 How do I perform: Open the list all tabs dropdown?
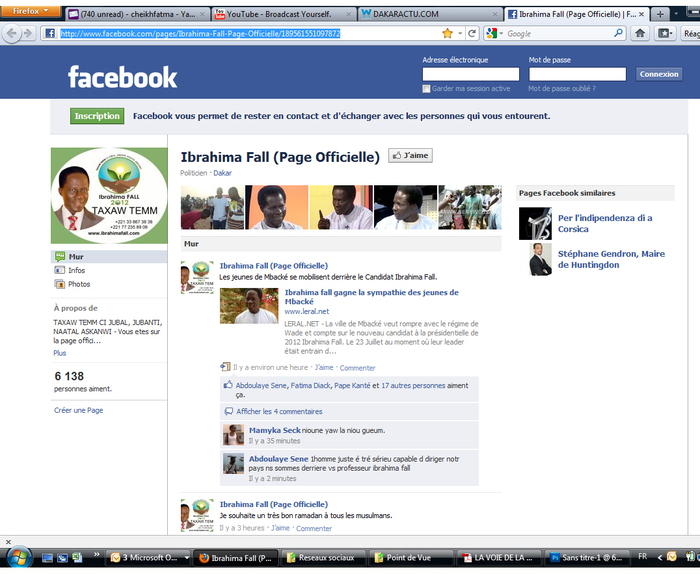coord(676,14)
